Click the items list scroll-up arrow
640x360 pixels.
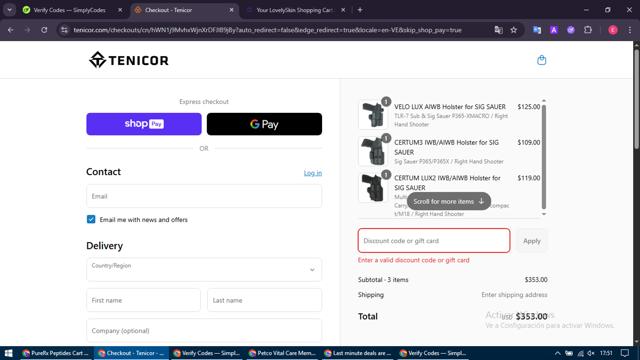coord(544,101)
